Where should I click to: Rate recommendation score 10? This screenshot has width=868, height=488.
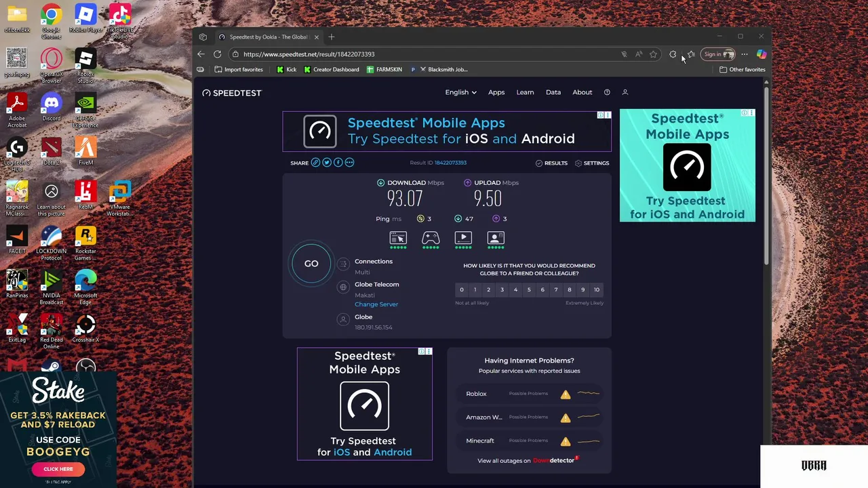(597, 290)
